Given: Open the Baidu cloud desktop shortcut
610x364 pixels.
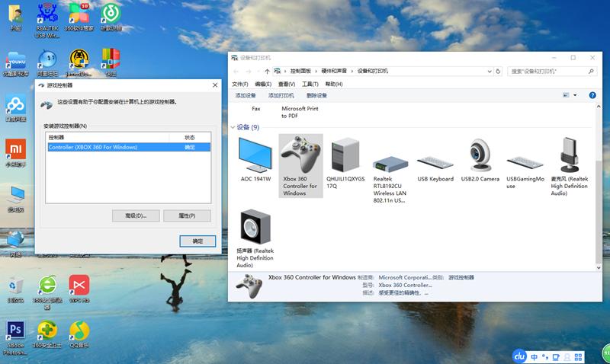Looking at the screenshot, I should 15,108.
